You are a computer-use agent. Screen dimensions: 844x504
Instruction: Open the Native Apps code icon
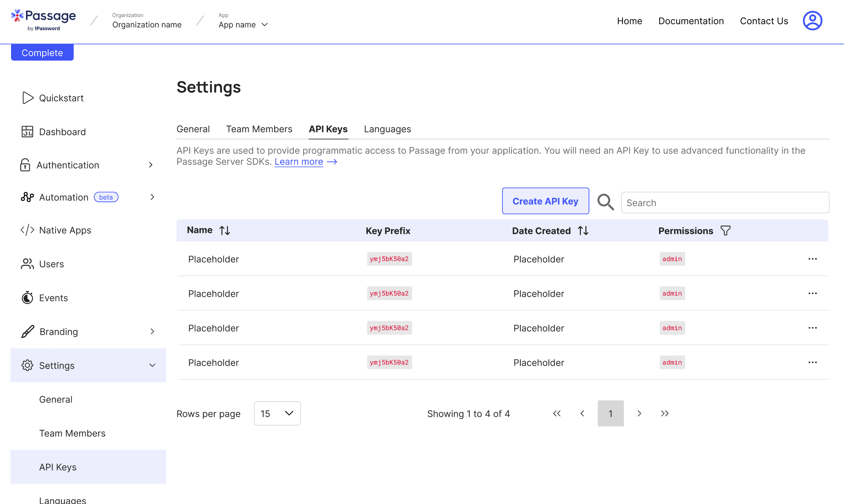point(27,230)
